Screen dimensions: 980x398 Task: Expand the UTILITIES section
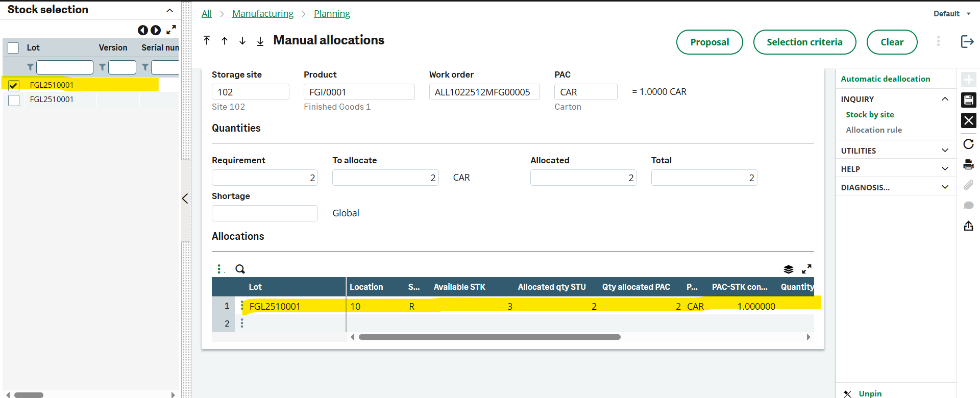[x=945, y=151]
